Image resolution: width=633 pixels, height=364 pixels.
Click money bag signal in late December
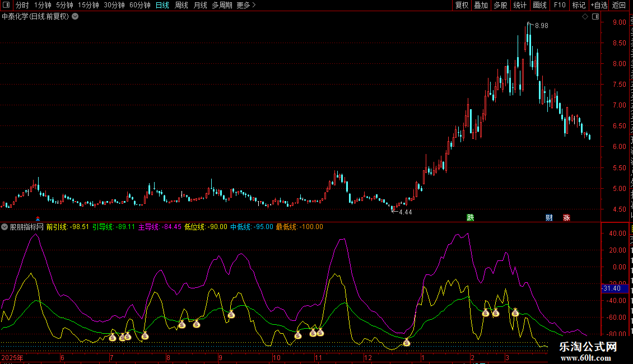[407, 343]
